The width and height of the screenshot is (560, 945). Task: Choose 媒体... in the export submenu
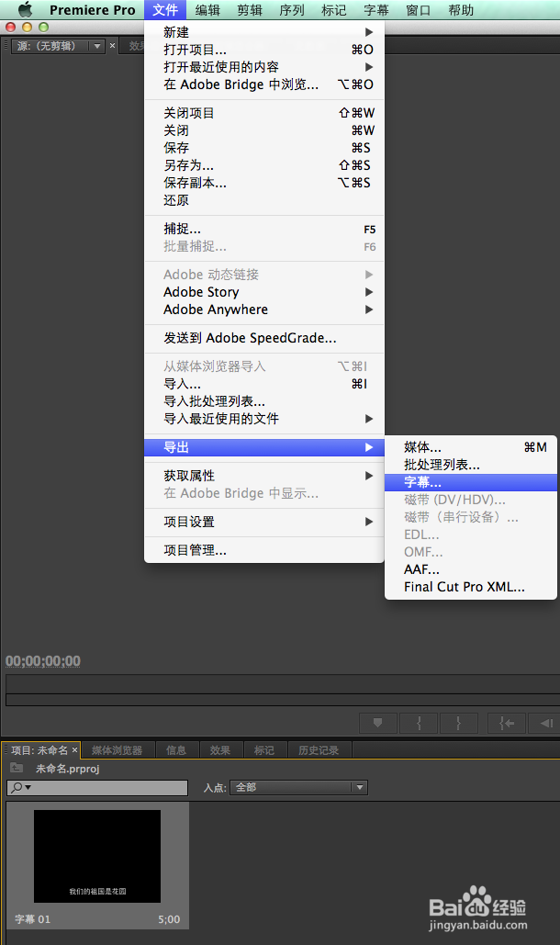click(471, 447)
